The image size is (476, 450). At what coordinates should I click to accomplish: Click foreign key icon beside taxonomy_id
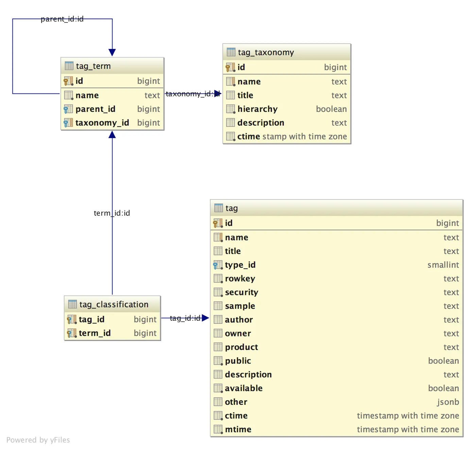point(68,122)
